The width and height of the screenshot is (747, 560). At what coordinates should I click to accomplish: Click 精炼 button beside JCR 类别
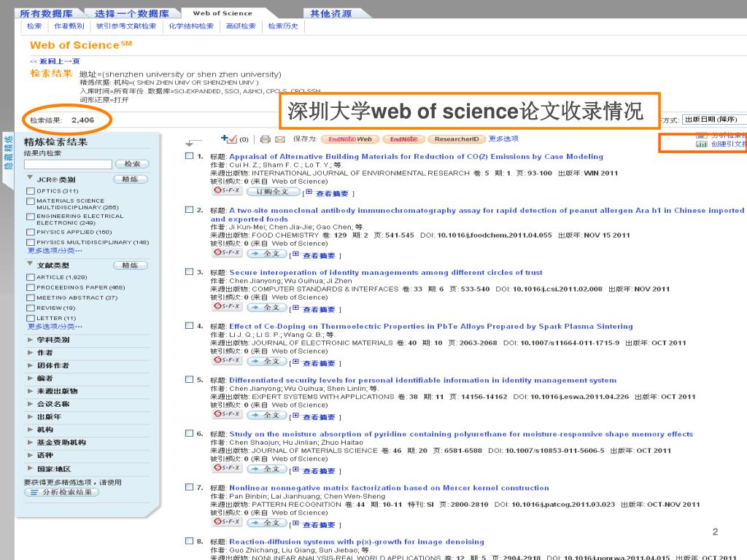coord(131,179)
